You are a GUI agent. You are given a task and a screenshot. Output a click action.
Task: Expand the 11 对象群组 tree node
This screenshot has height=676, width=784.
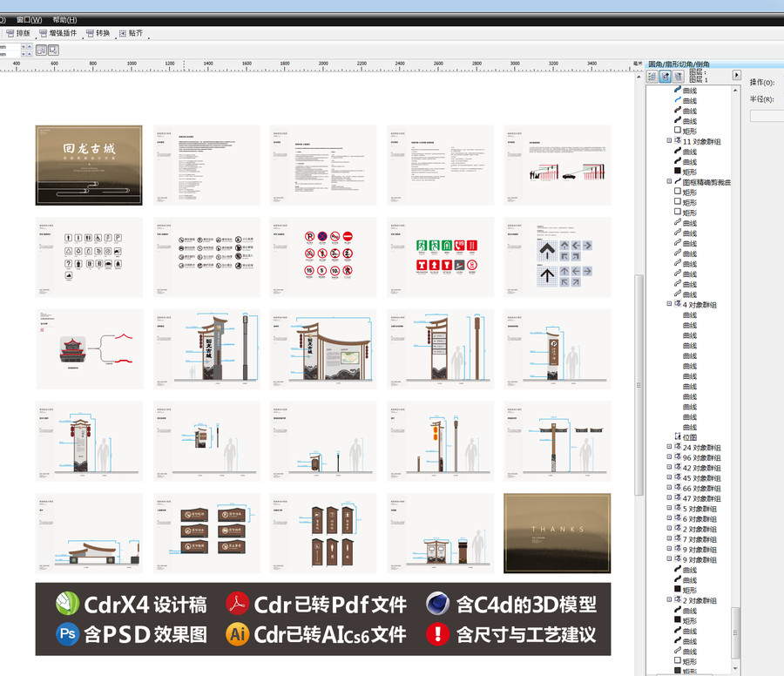click(669, 140)
